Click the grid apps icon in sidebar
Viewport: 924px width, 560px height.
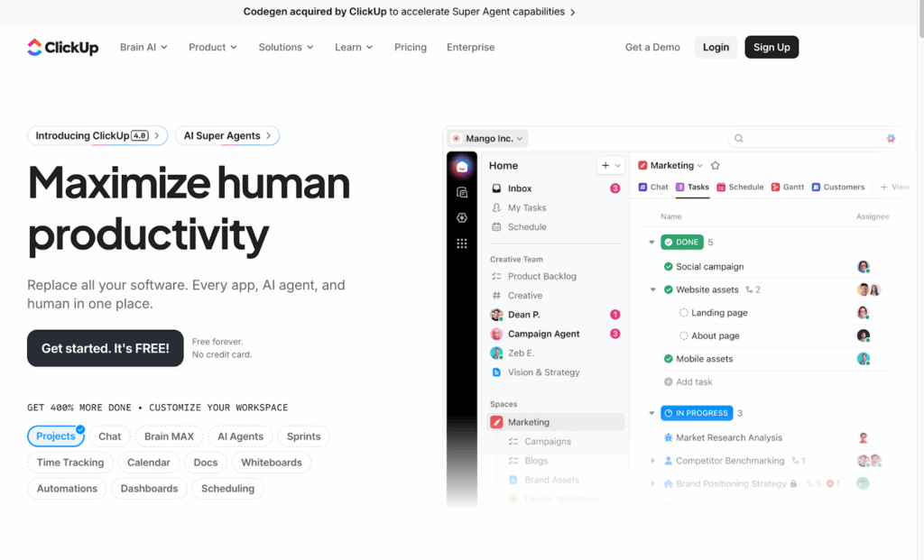[462, 243]
